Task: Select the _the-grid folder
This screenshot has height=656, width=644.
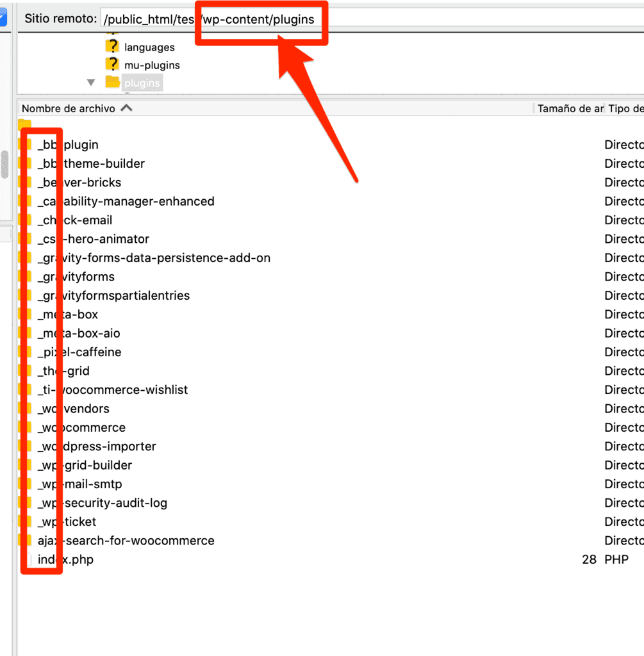Action: [63, 371]
